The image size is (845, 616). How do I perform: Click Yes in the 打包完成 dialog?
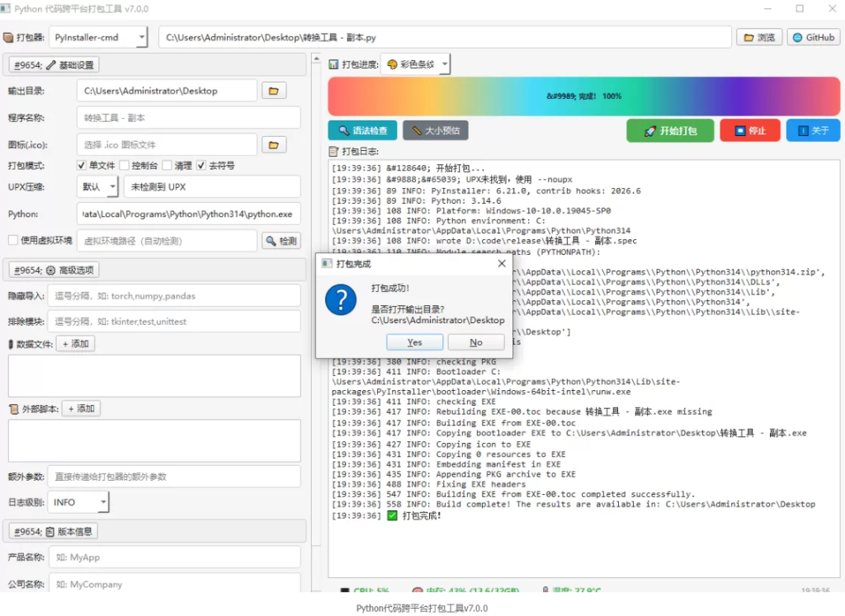[414, 342]
